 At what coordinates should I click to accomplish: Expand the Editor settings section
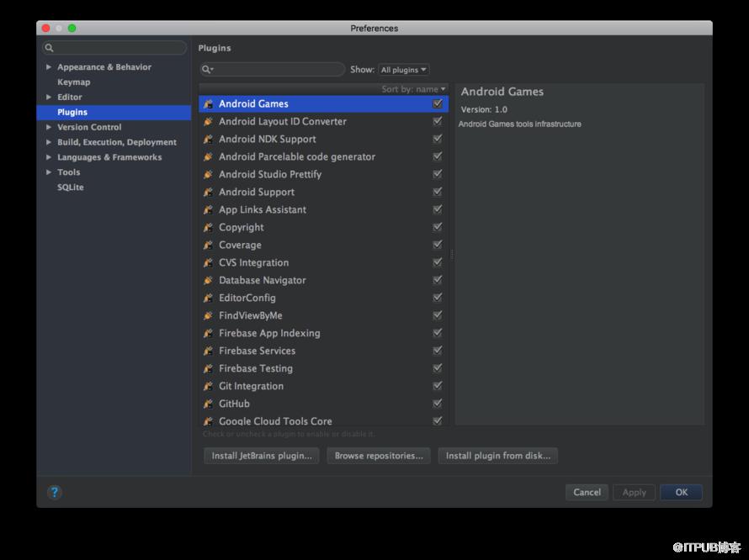click(49, 97)
